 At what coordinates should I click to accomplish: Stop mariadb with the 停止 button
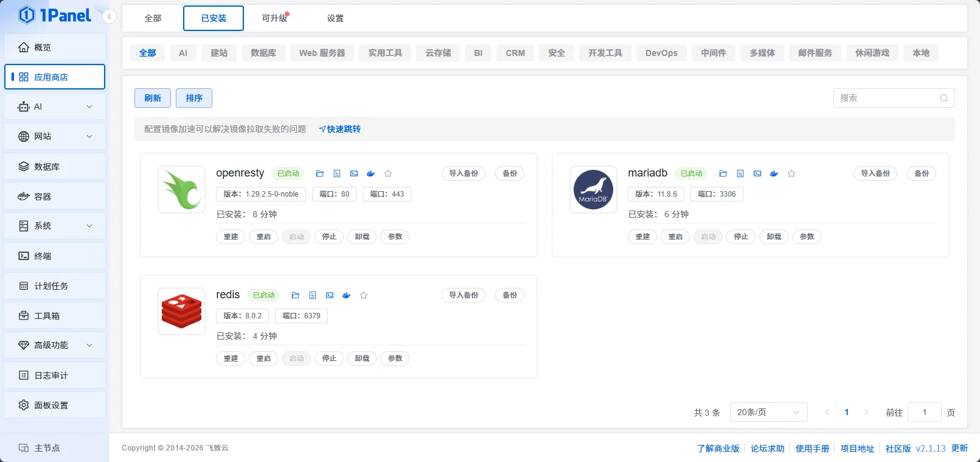pyautogui.click(x=741, y=237)
